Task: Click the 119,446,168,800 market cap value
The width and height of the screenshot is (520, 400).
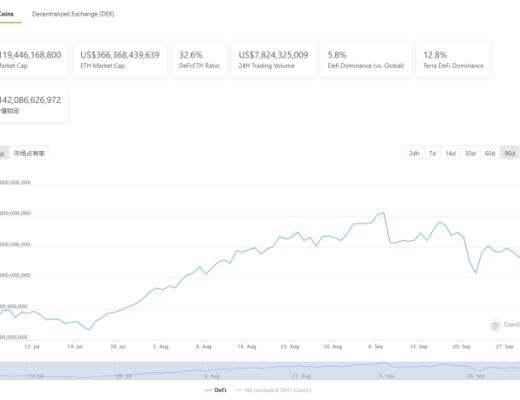Action: (31, 55)
